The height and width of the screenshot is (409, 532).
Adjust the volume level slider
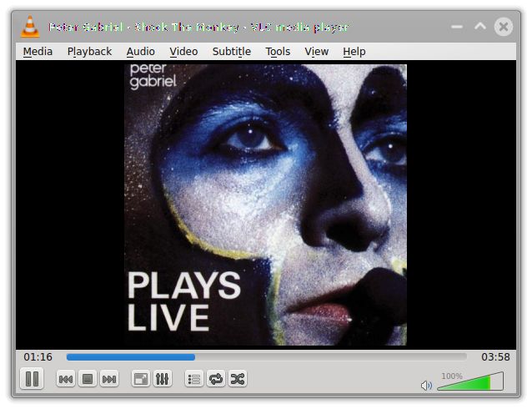coord(469,383)
